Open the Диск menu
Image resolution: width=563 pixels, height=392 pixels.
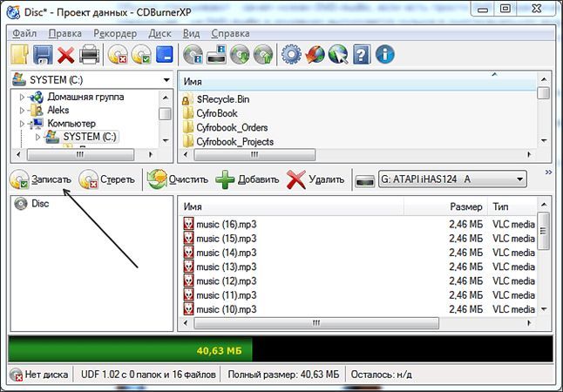pyautogui.click(x=159, y=33)
